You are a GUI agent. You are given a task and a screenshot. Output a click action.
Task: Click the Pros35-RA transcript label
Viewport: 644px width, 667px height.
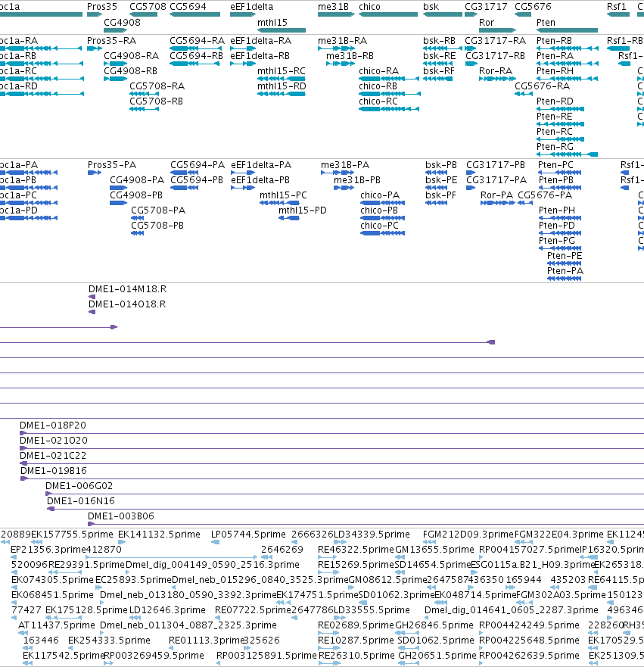(111, 41)
